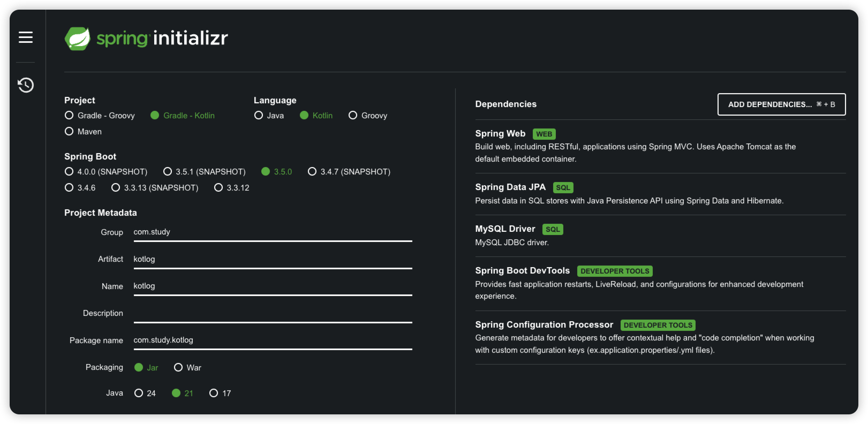Viewport: 868px width, 424px height.
Task: Select Spring Boot 3.3.13 (SNAPSHOT)
Action: pos(155,188)
